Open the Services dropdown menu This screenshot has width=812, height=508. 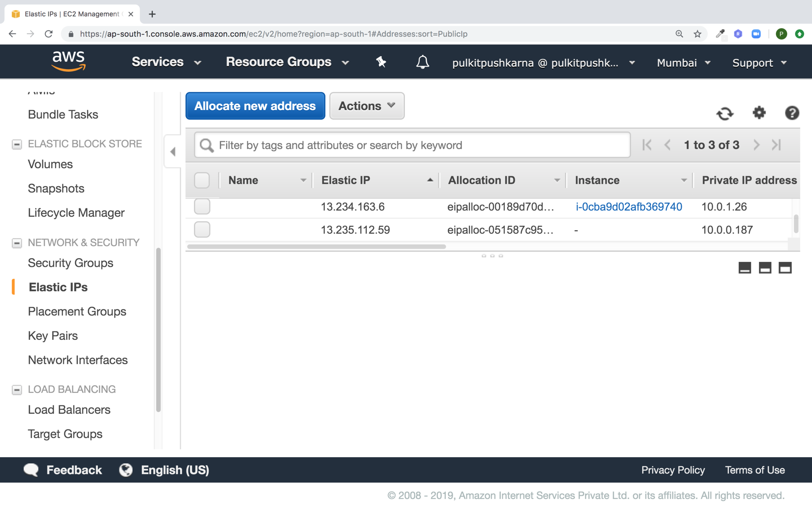[x=167, y=62]
